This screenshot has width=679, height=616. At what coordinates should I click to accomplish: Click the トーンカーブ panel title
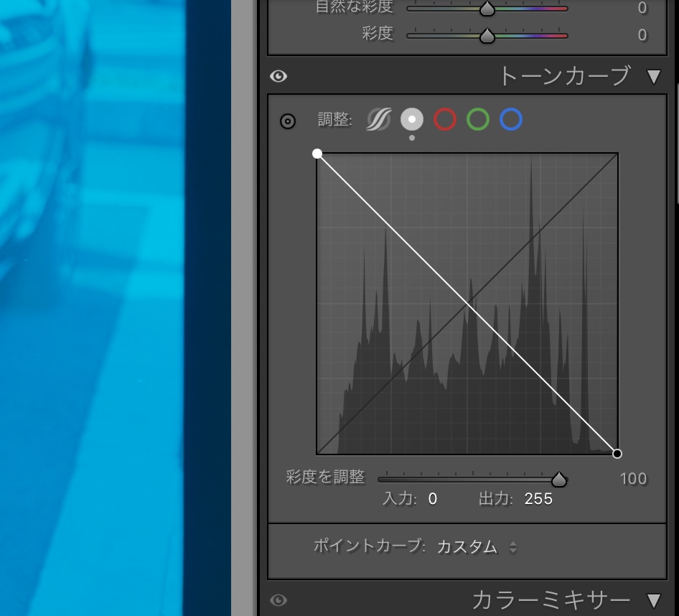click(565, 76)
